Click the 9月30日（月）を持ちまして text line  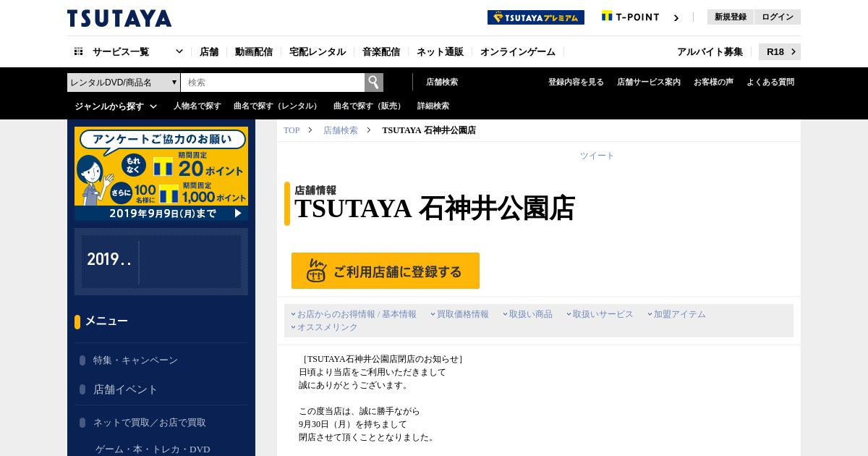coord(353,424)
